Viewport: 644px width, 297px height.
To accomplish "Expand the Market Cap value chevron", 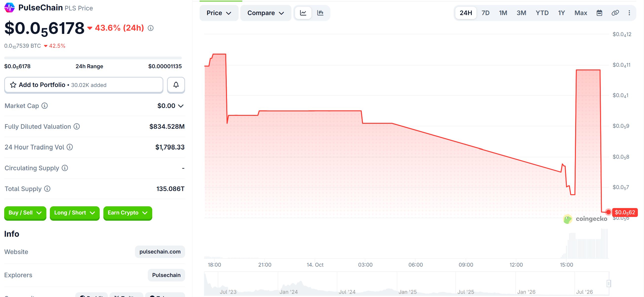I will (181, 106).
